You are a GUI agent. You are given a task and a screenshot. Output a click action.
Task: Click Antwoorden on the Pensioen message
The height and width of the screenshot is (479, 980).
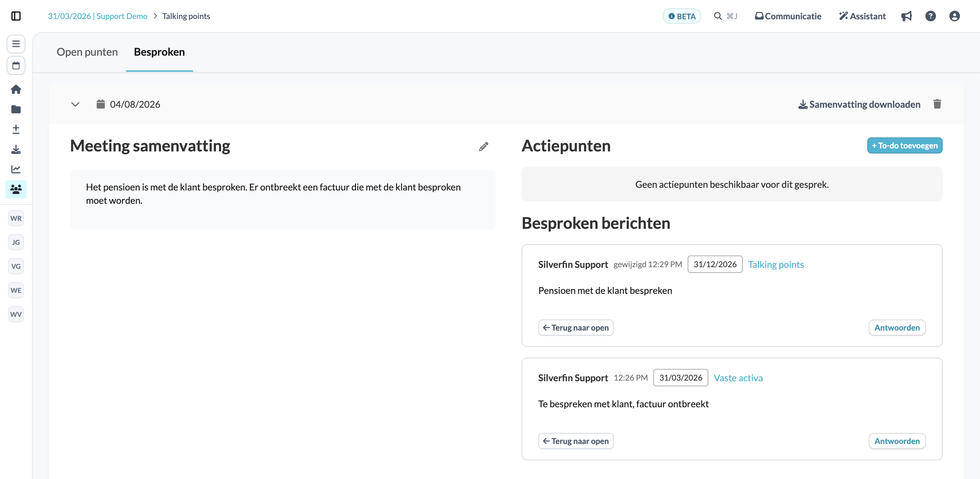[x=897, y=328]
